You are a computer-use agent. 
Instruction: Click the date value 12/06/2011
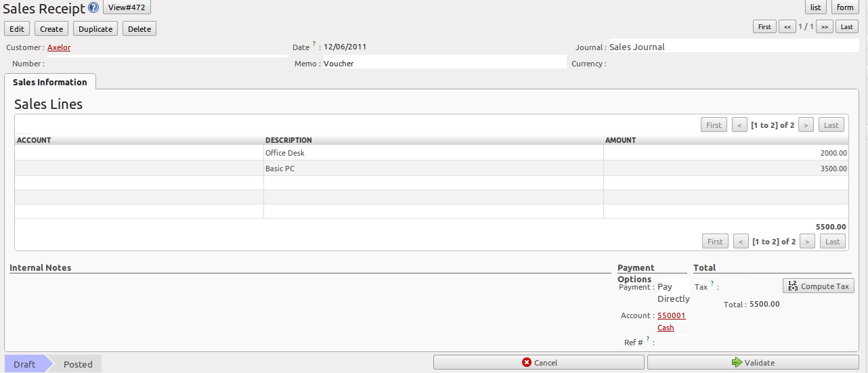pos(345,47)
